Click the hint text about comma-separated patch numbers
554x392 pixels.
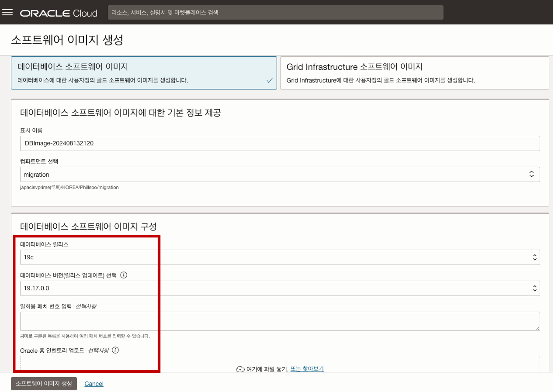85,336
